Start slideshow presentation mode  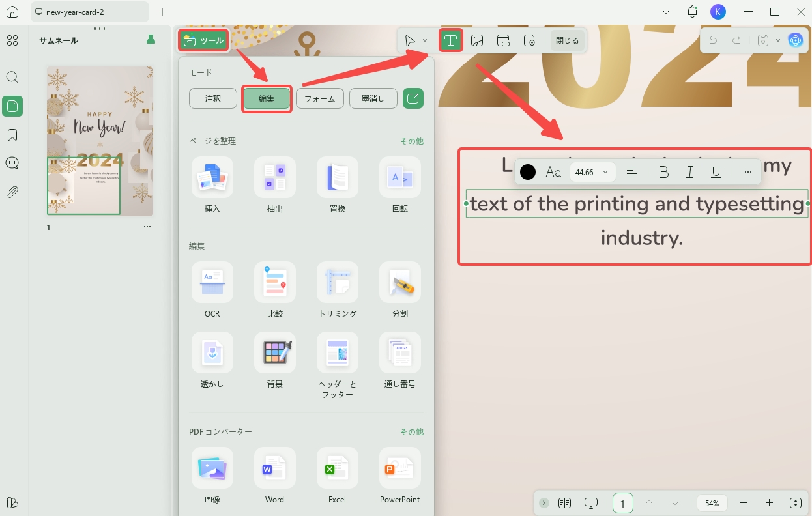(591, 503)
